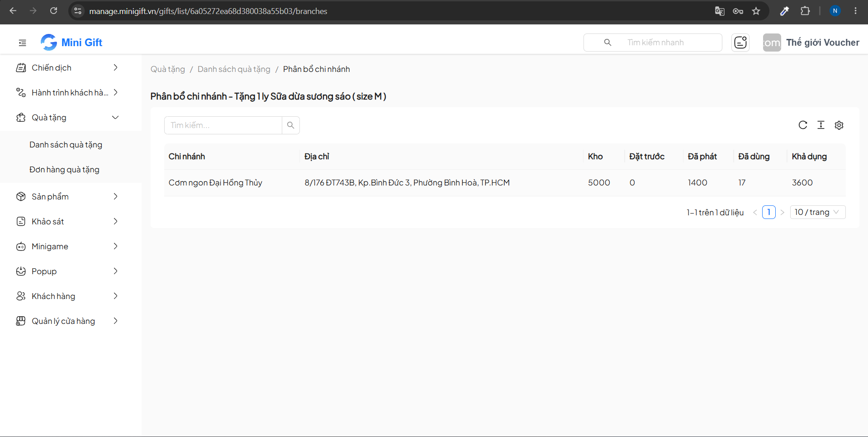
Task: Go to Danh sách quà tặng breadcrumb link
Action: [234, 69]
